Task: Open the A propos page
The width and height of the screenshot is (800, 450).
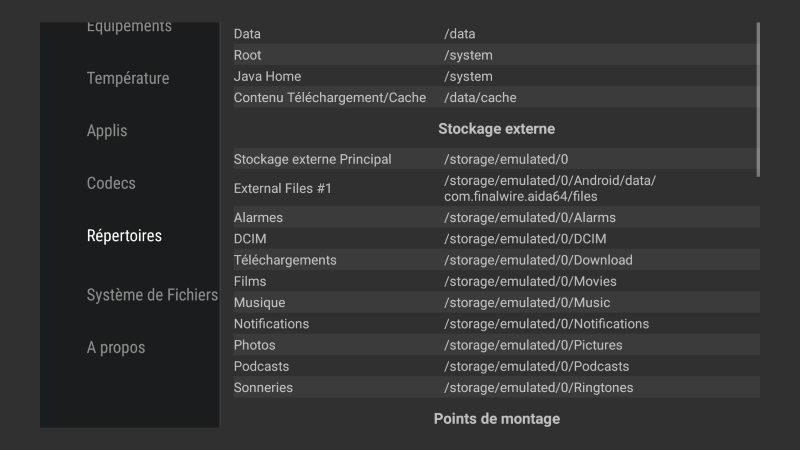Action: coord(116,348)
